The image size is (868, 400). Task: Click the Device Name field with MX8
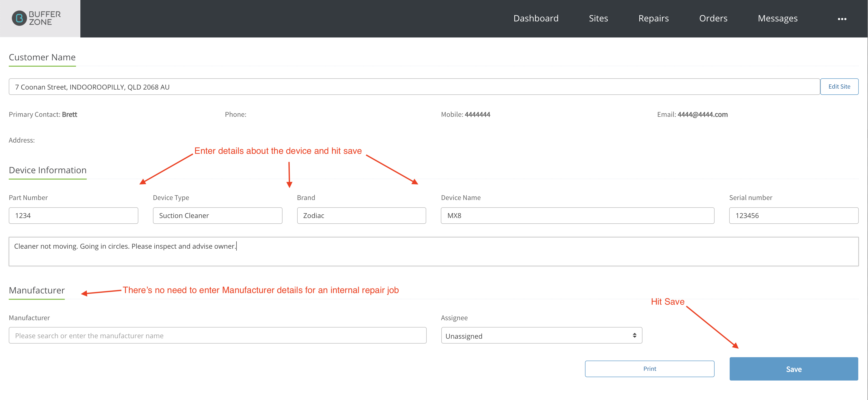(577, 216)
